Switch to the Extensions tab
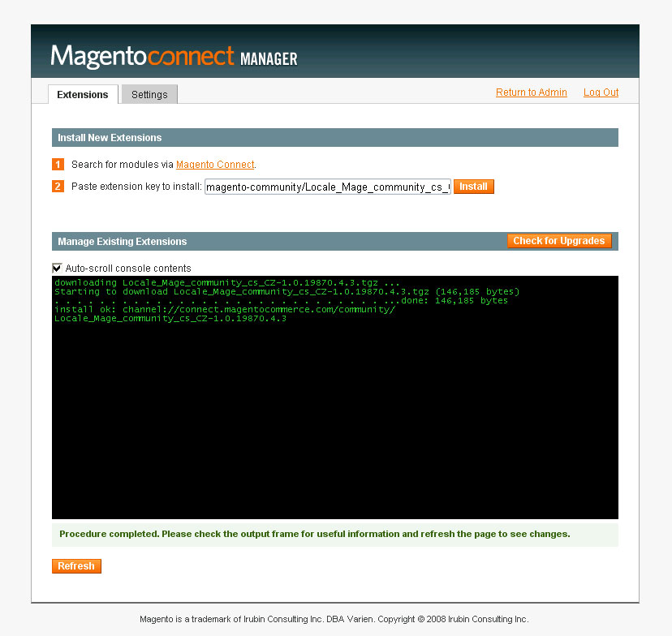Image resolution: width=672 pixels, height=636 pixels. point(83,94)
